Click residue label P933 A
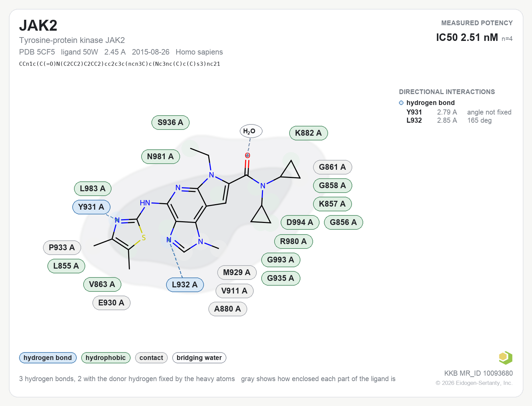Image resolution: width=532 pixels, height=406 pixels. [62, 247]
